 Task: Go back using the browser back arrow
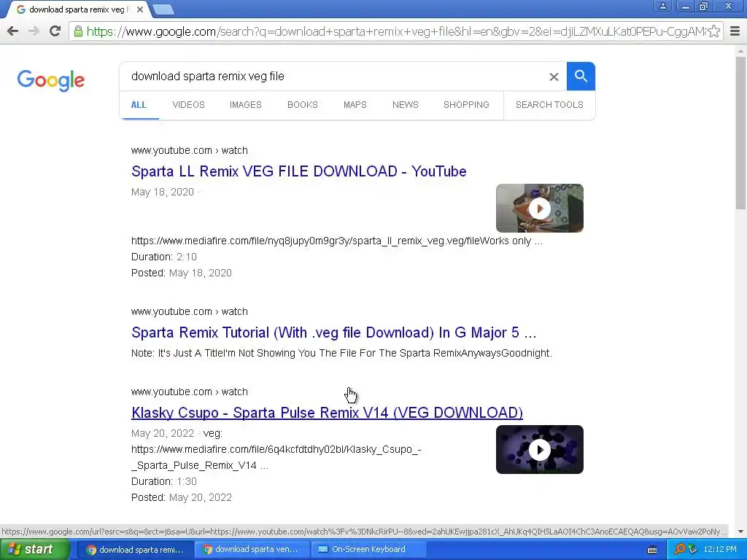coord(13,31)
